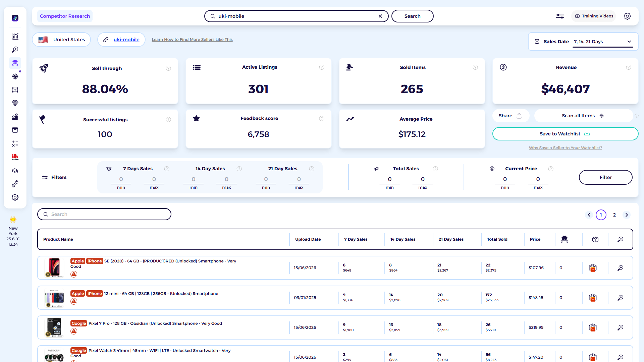Click Scan all Items button
This screenshot has width=644, height=362.
click(x=583, y=116)
